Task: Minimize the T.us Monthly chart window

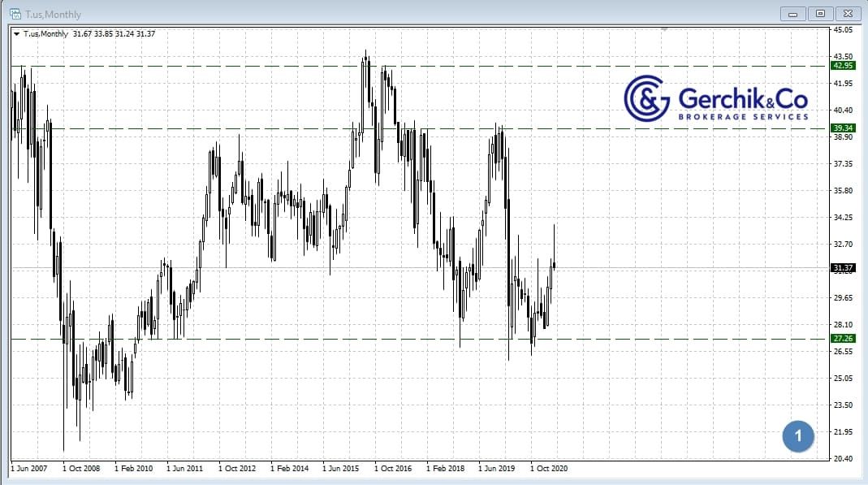Action: click(x=793, y=14)
